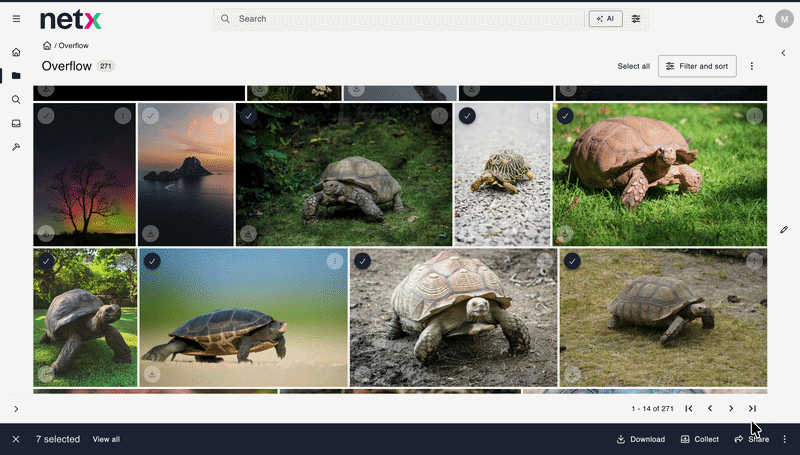Viewport: 800px width, 455px height.
Task: Go to Home in left sidebar
Action: pos(16,52)
